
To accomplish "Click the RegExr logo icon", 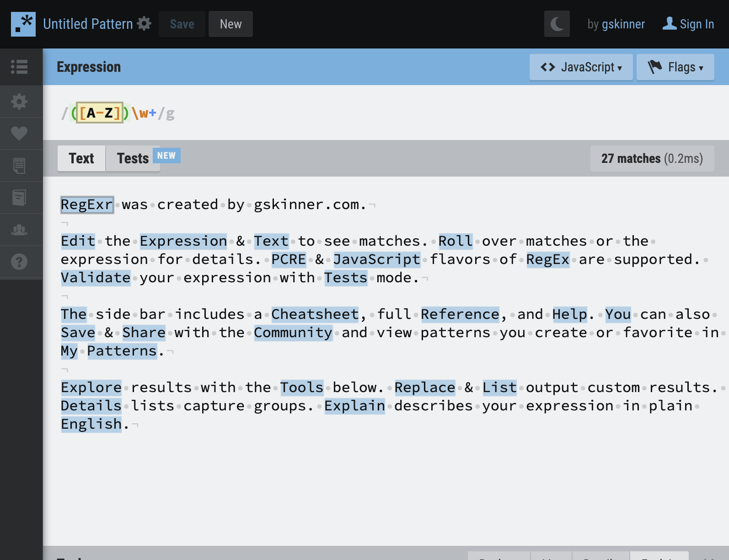I will point(23,24).
